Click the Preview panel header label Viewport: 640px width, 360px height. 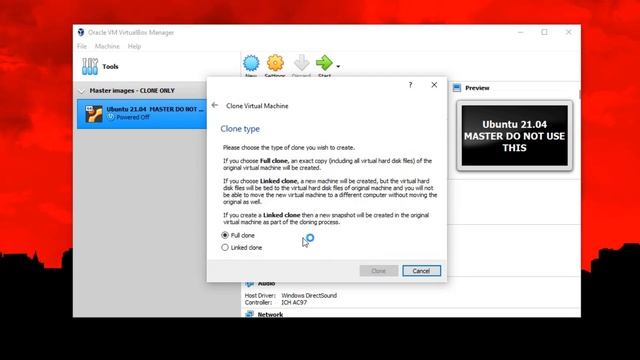pos(477,88)
